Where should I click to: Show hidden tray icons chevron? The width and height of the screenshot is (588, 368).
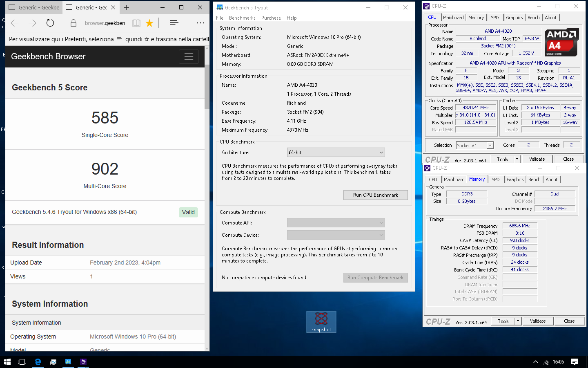tap(536, 362)
